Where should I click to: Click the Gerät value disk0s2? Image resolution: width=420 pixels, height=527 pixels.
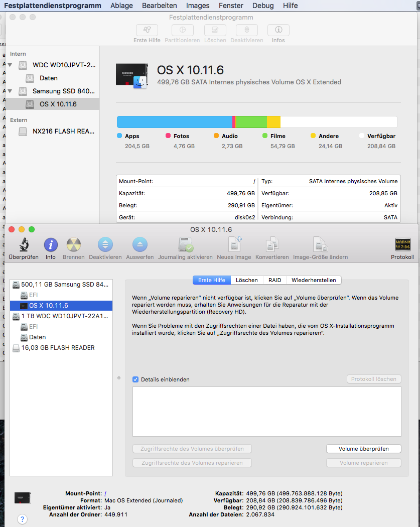pyautogui.click(x=244, y=217)
